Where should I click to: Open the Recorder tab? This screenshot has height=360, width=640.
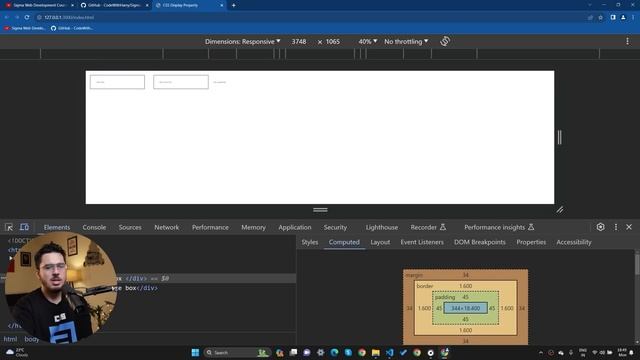tap(428, 227)
